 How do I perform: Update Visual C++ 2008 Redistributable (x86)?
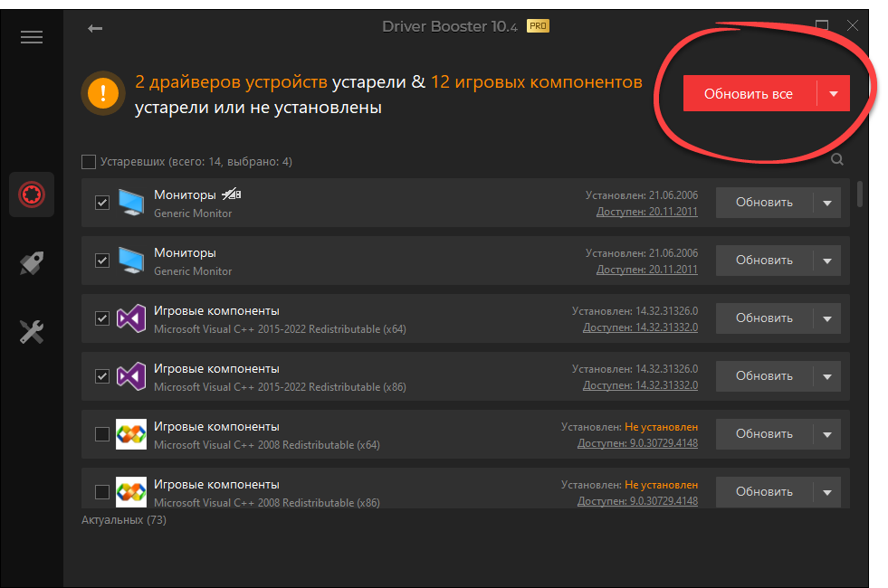(x=765, y=492)
